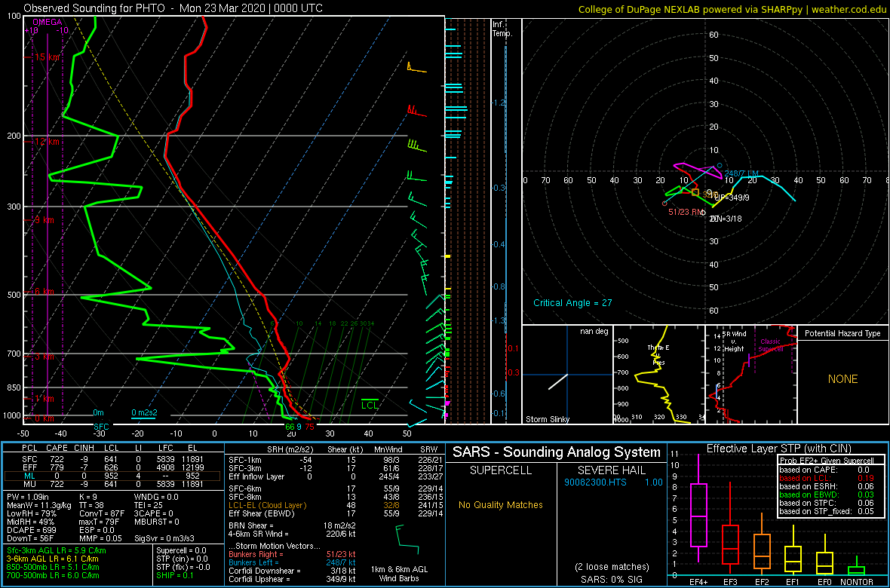Select the OMEGA label on the skew-T

tap(47, 22)
